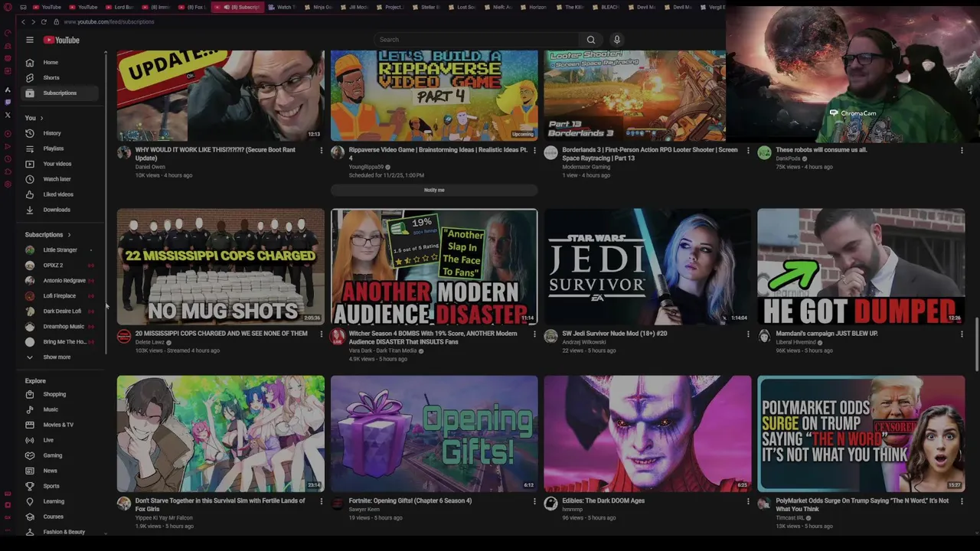This screenshot has width=980, height=551.
Task: Click the YouTube logo
Action: [x=61, y=40]
